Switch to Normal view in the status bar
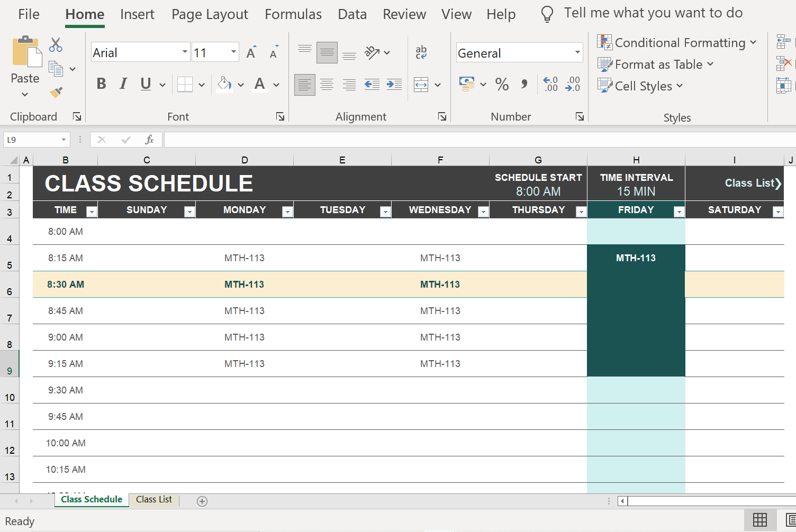This screenshot has width=796, height=532. click(x=761, y=520)
